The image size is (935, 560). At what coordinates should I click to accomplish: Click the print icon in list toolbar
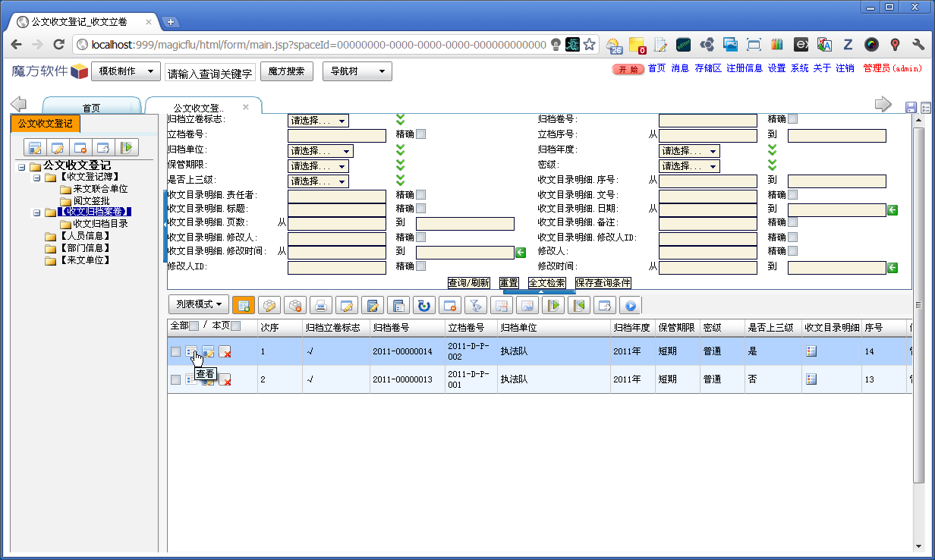321,305
